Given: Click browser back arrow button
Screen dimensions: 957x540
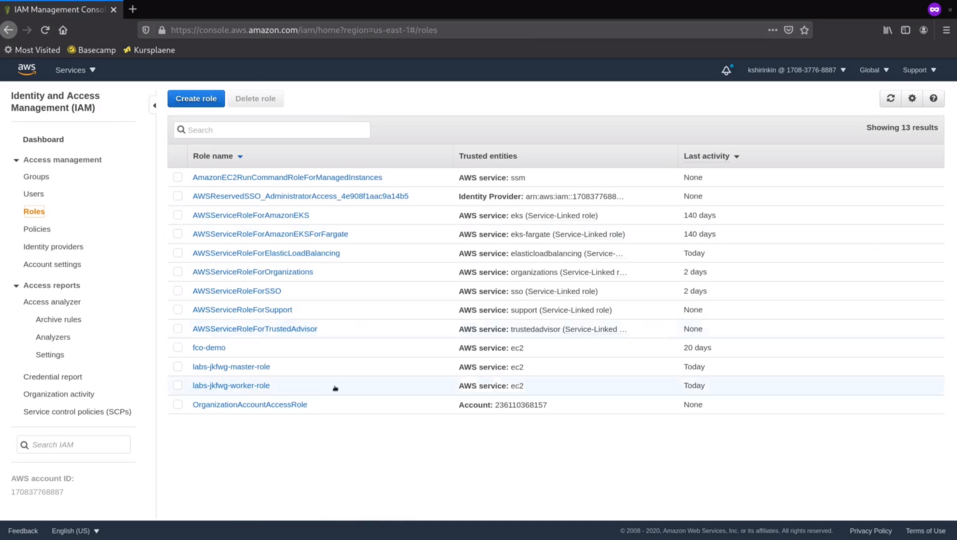Looking at the screenshot, I should pyautogui.click(x=9, y=30).
